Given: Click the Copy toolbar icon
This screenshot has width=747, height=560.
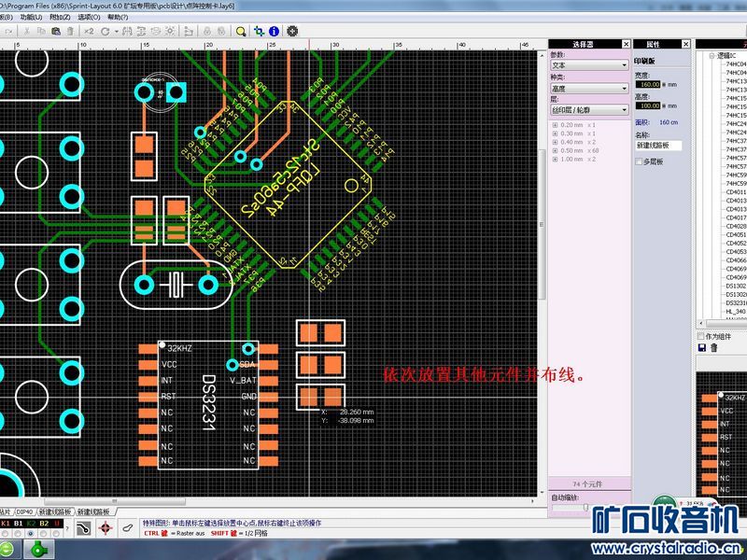Looking at the screenshot, I should (x=41, y=32).
